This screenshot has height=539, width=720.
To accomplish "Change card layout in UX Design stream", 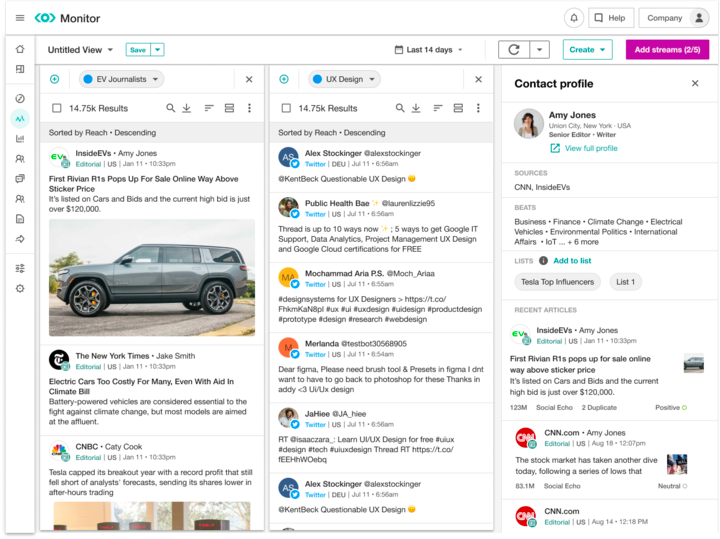I will point(458,108).
